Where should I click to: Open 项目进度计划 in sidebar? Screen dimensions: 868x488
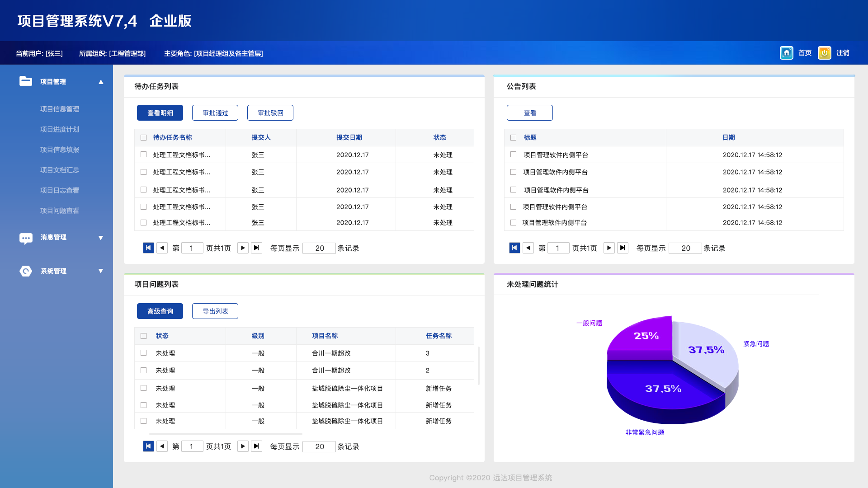tap(60, 129)
